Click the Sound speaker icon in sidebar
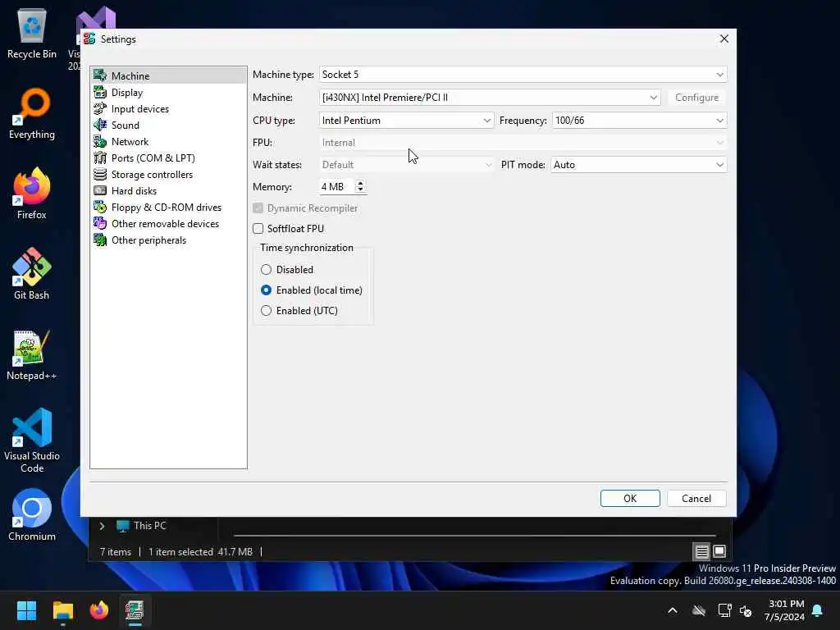 point(99,125)
